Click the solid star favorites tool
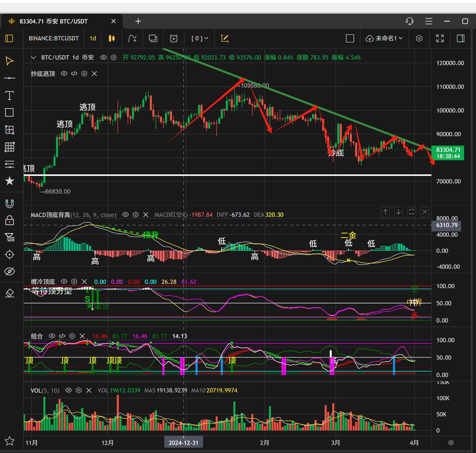The image size is (476, 453). tap(10, 181)
